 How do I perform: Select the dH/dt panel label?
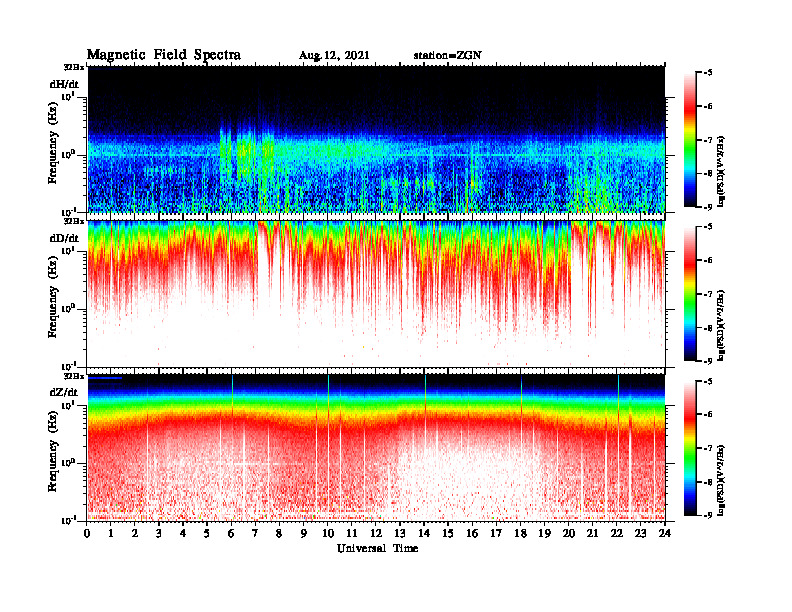[x=64, y=84]
